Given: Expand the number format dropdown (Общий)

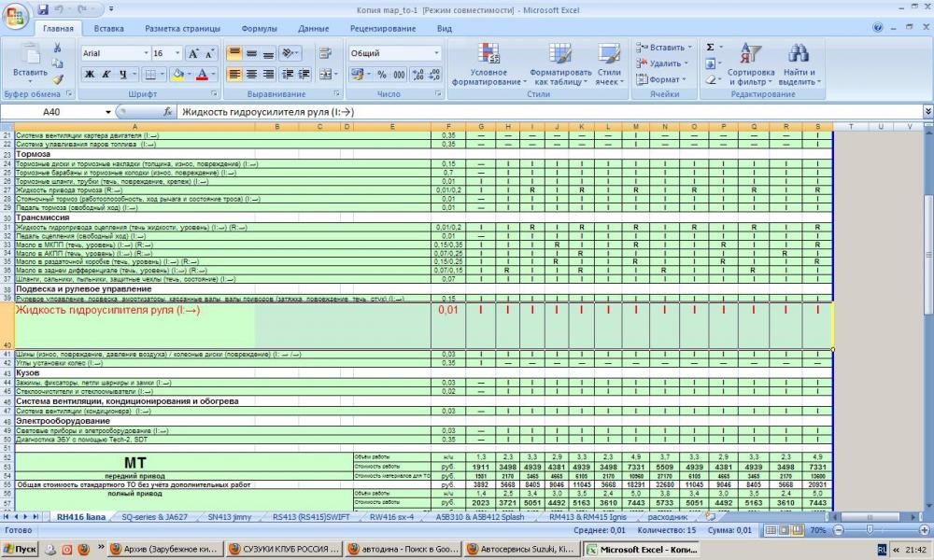Looking at the screenshot, I should (435, 54).
